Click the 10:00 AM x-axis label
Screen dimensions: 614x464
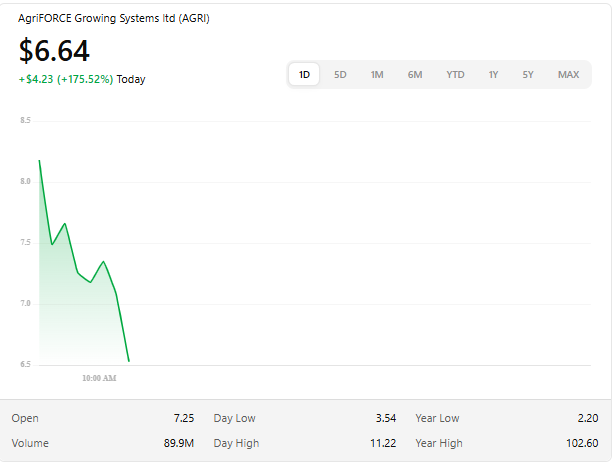coord(99,378)
